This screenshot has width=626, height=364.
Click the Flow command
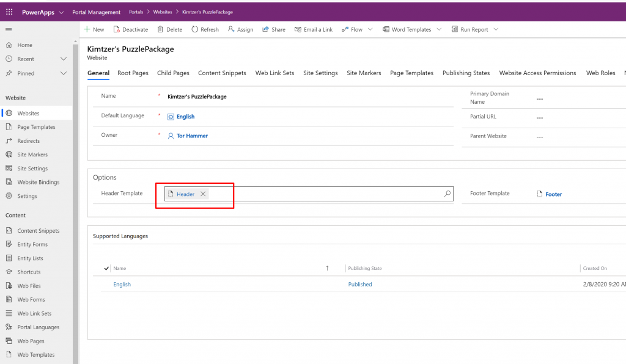pos(352,29)
